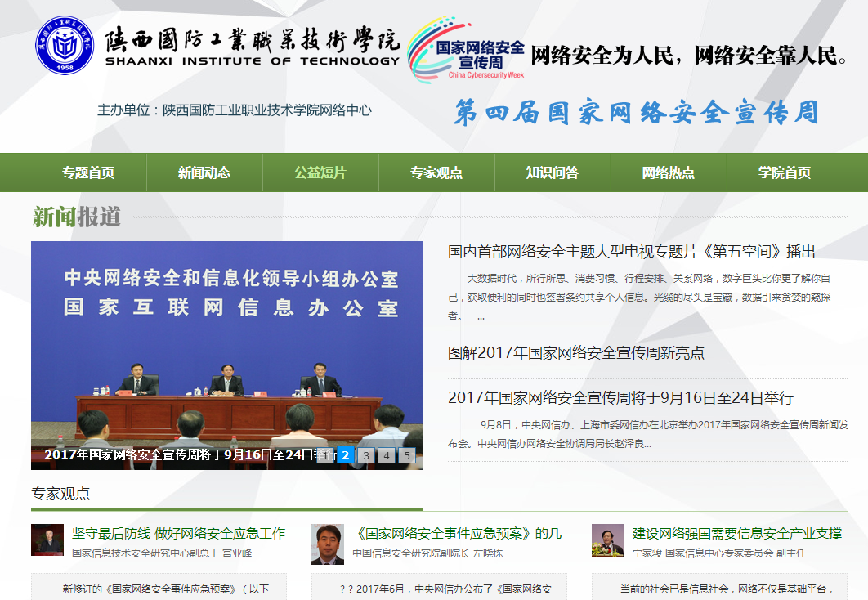This screenshot has width=868, height=600.
Task: Navigate to the 知识问答 section
Action: (553, 172)
